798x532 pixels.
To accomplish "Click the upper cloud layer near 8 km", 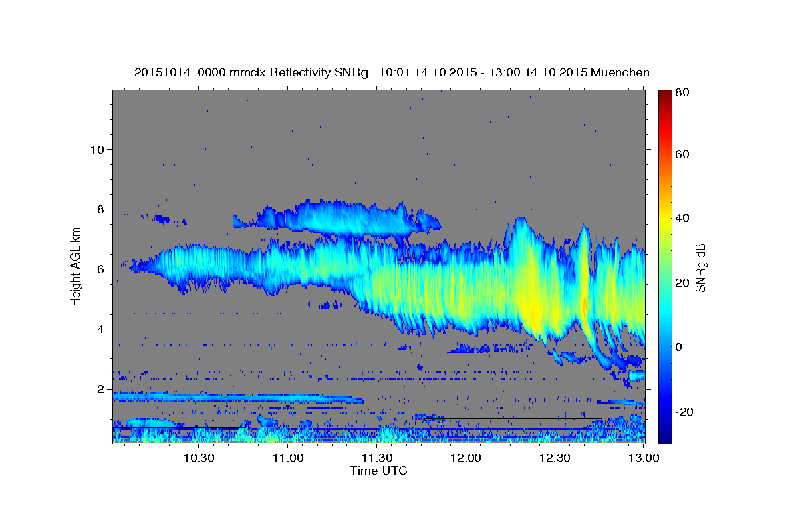I will click(336, 218).
